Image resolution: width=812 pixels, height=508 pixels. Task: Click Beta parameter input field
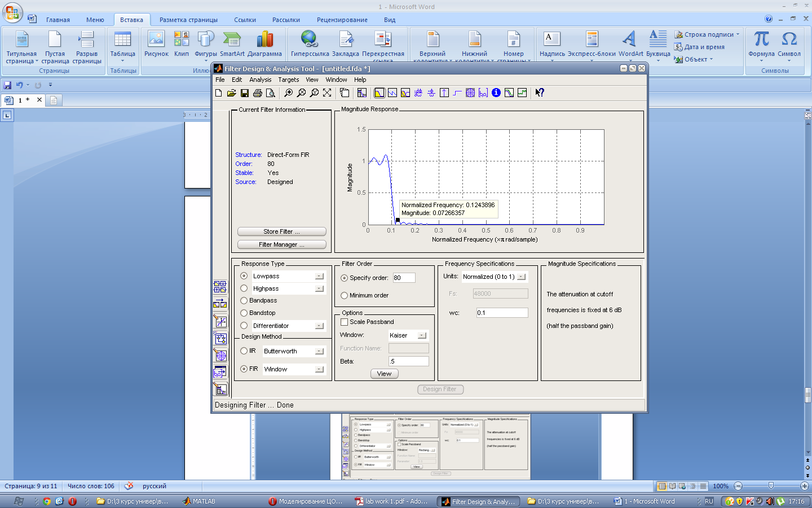(x=409, y=361)
